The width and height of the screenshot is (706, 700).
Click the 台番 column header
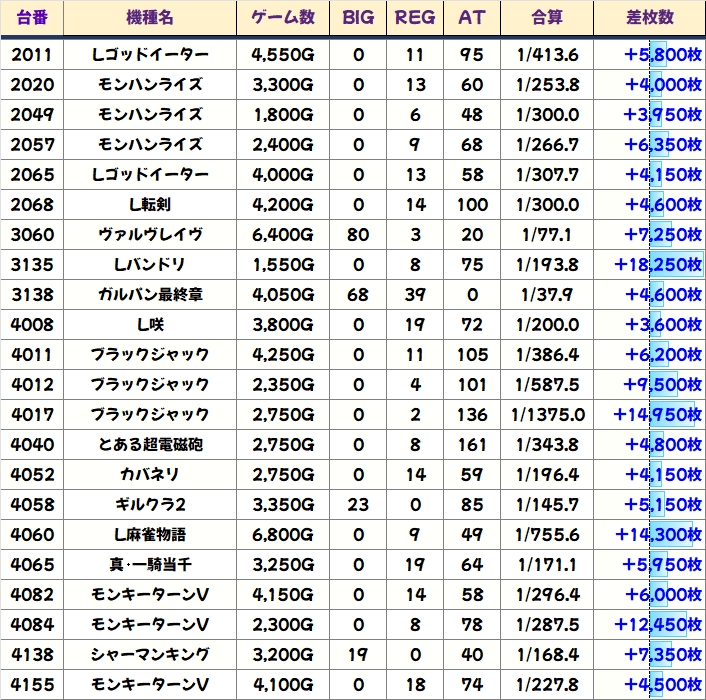click(x=32, y=18)
